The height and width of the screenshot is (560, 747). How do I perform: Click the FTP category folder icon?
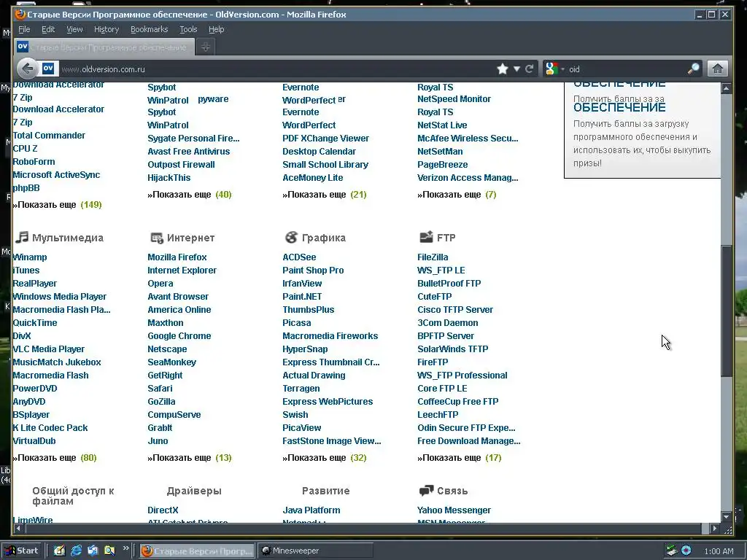(426, 237)
